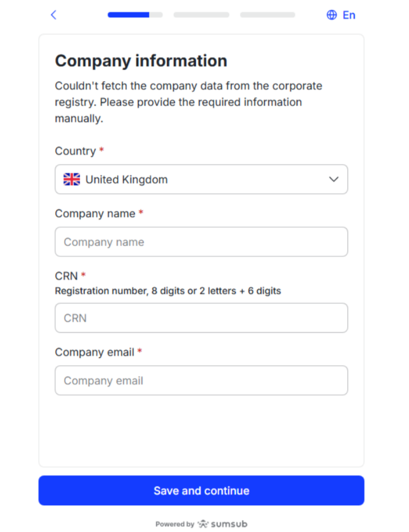Focus the Company name input field
Screen dimensions: 409x532
point(201,242)
